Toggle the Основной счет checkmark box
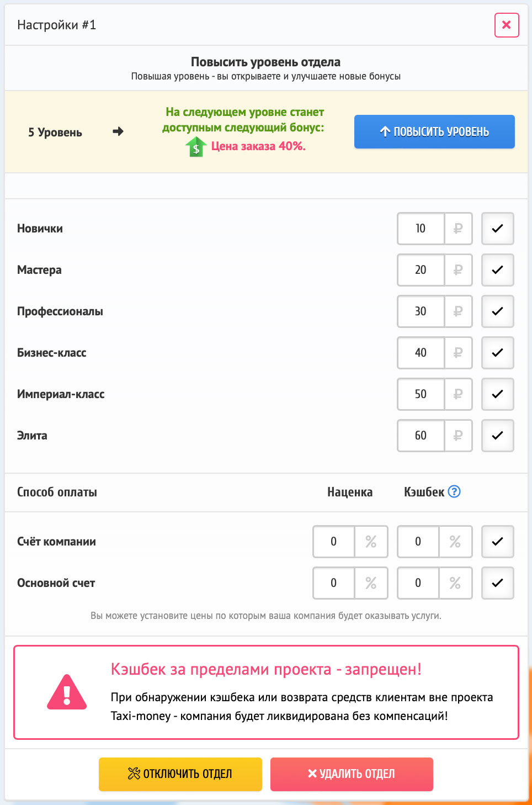Viewport: 532px width, 805px height. coord(497,583)
